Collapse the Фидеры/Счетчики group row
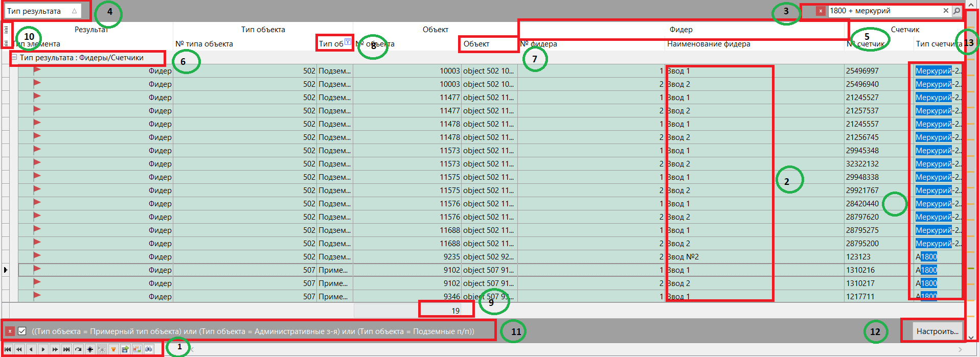 coord(14,58)
